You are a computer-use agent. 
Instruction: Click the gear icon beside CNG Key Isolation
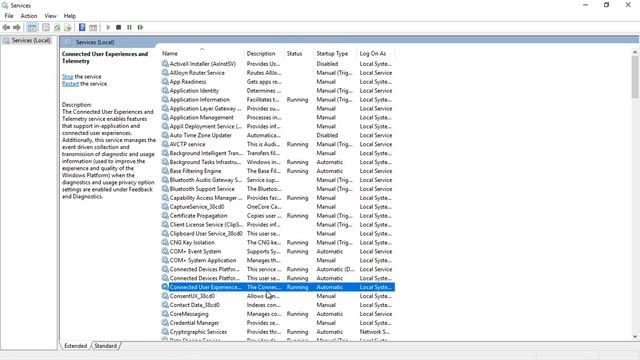click(165, 242)
